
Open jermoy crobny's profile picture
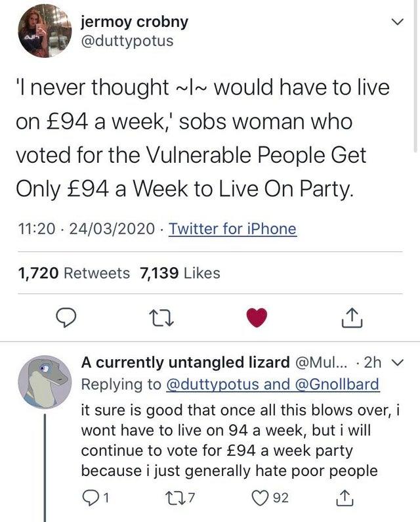tap(44, 31)
